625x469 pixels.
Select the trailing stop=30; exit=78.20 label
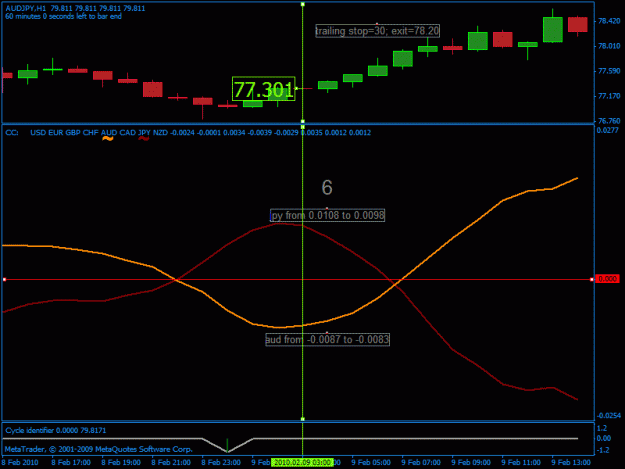click(x=377, y=31)
